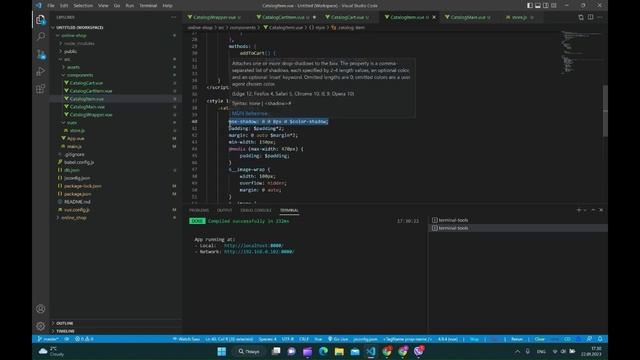Close the terminal panel
This screenshot has width=640, height=360.
[601, 210]
